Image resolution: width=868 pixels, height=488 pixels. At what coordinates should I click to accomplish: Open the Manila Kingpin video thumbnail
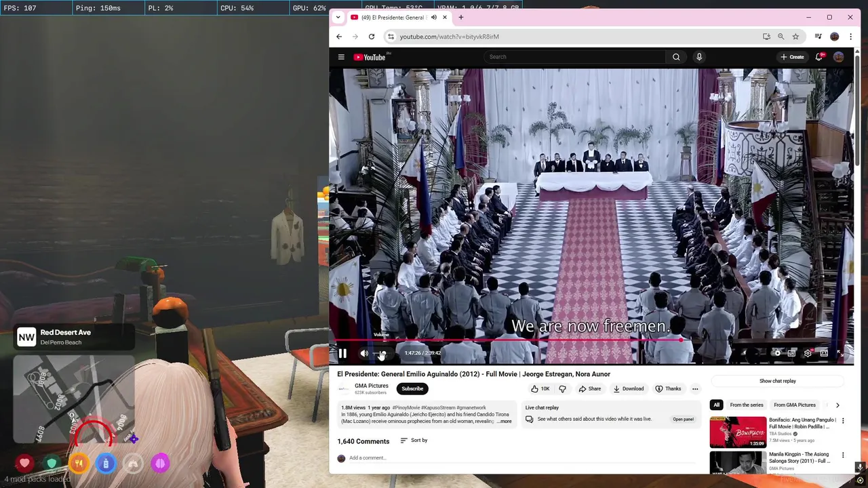click(738, 463)
